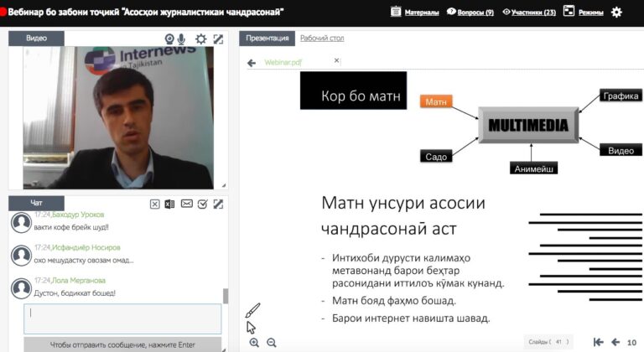The height and width of the screenshot is (352, 644).
Task: Open the Материалы icon in top bar
Action: (396, 12)
